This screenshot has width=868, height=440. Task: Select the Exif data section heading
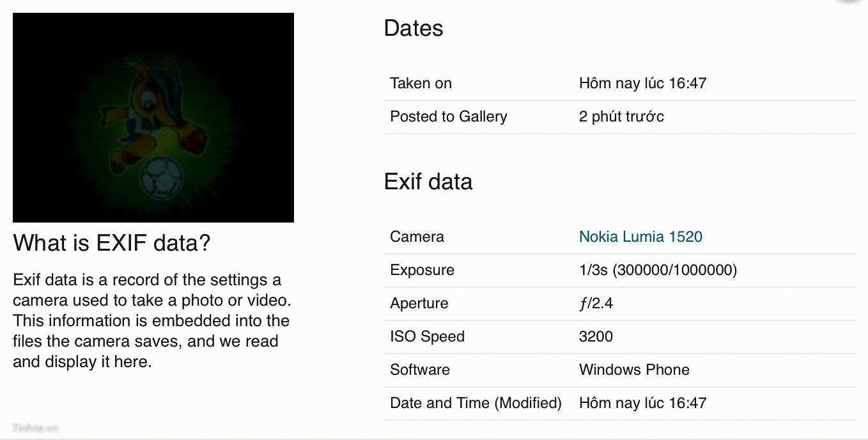point(428,182)
